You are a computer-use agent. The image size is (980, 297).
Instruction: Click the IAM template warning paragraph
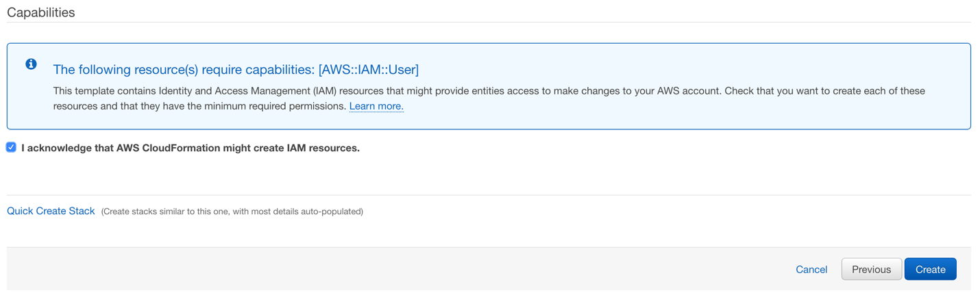489,99
